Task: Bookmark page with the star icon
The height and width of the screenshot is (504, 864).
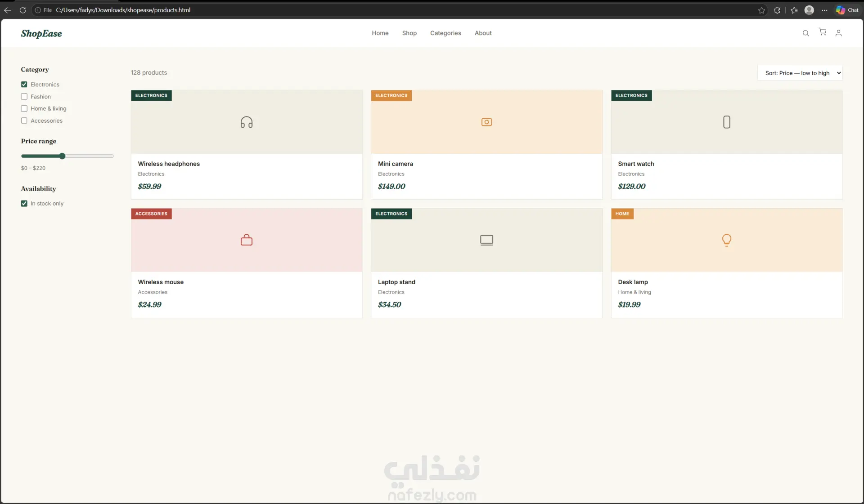Action: point(761,10)
